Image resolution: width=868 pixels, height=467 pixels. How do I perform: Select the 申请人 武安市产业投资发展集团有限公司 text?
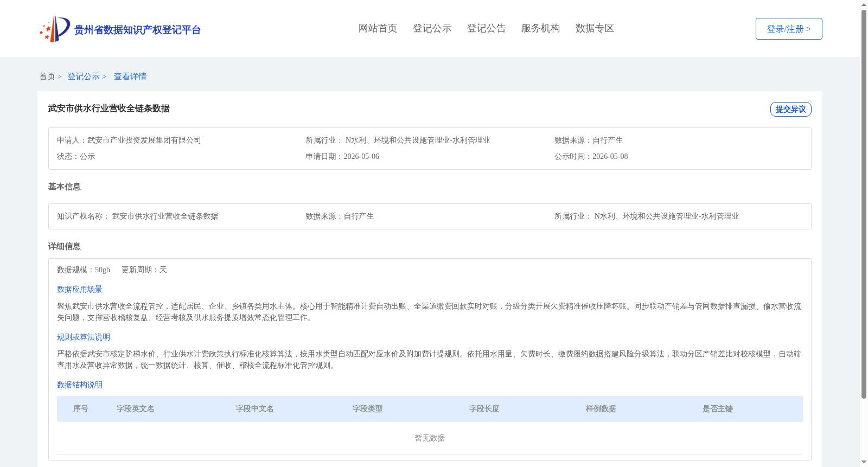tap(129, 140)
